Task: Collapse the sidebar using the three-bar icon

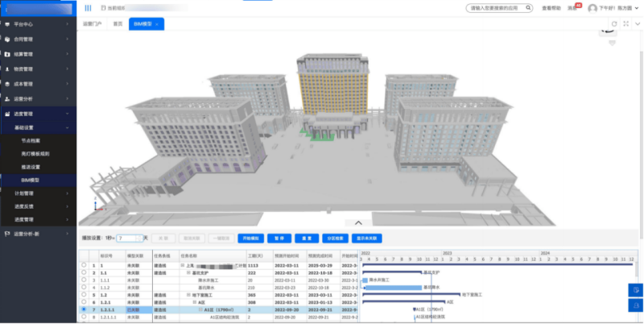Action: 88,8
